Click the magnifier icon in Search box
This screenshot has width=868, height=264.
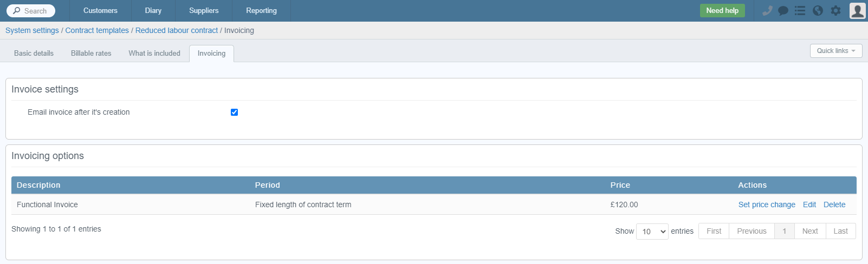click(17, 11)
